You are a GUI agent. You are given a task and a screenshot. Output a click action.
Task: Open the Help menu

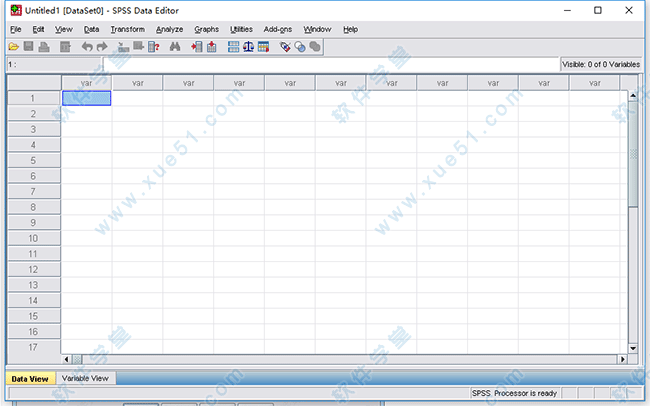[x=350, y=29]
